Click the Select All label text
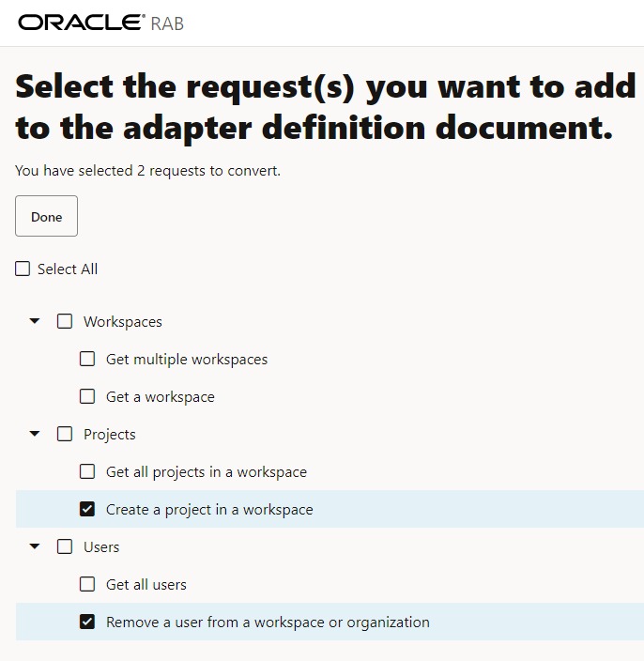The width and height of the screenshot is (644, 661). 68,269
